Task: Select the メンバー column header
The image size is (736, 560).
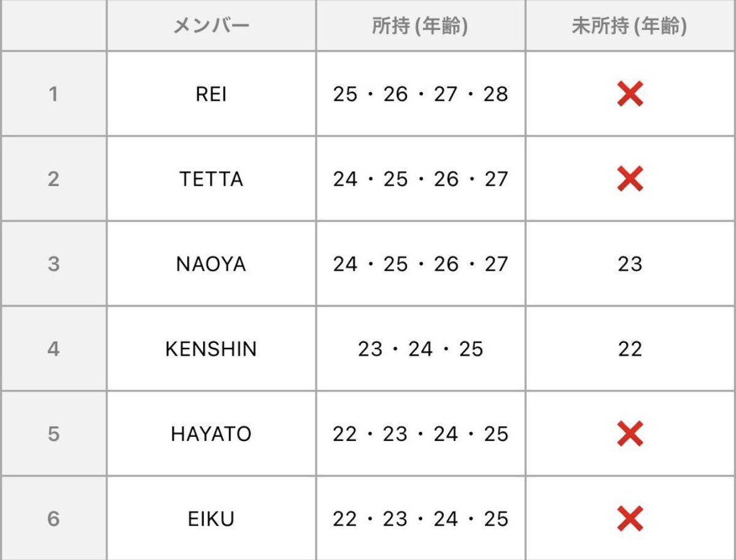Action: point(211,26)
